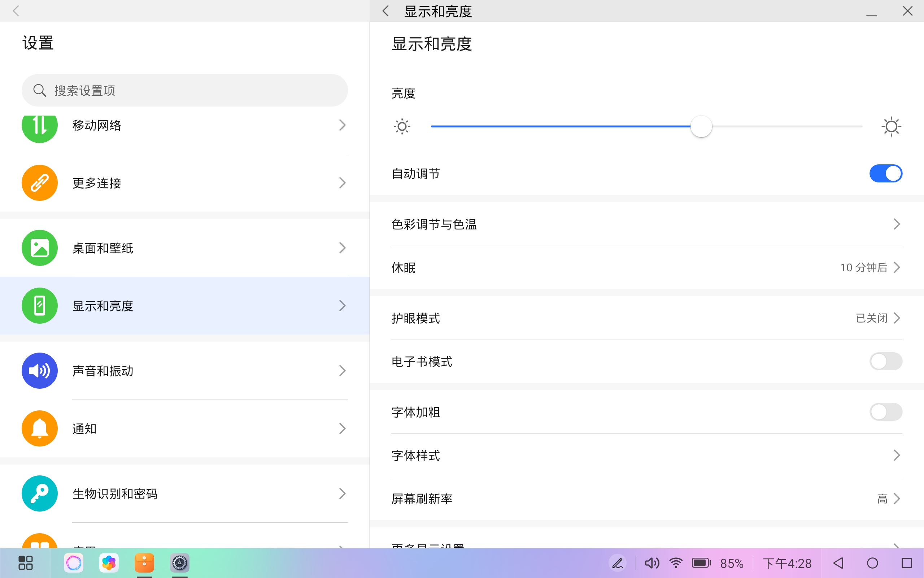924x578 pixels.
Task: Click the 85% battery percentage text
Action: pos(732,563)
